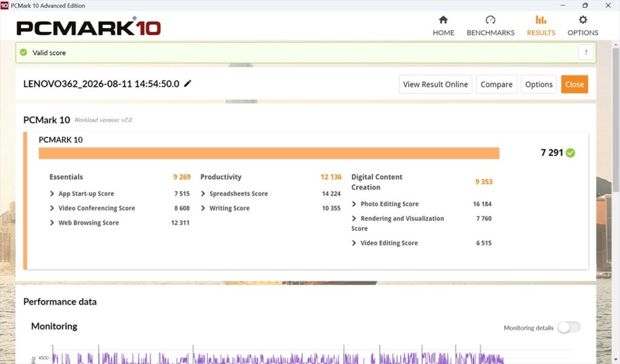The height and width of the screenshot is (364, 620).
Task: Click the App Start-up value 7 515
Action: click(182, 194)
